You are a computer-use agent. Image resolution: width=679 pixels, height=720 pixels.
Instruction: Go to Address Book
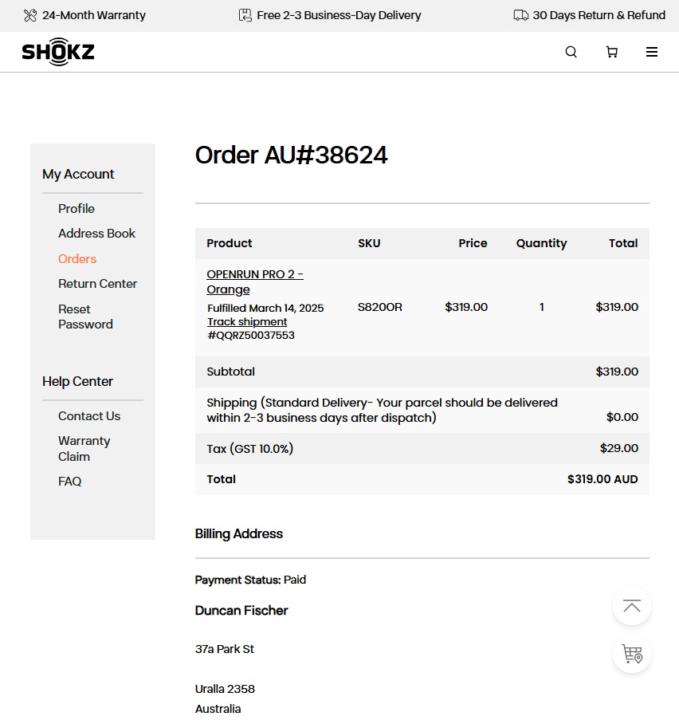click(x=96, y=233)
